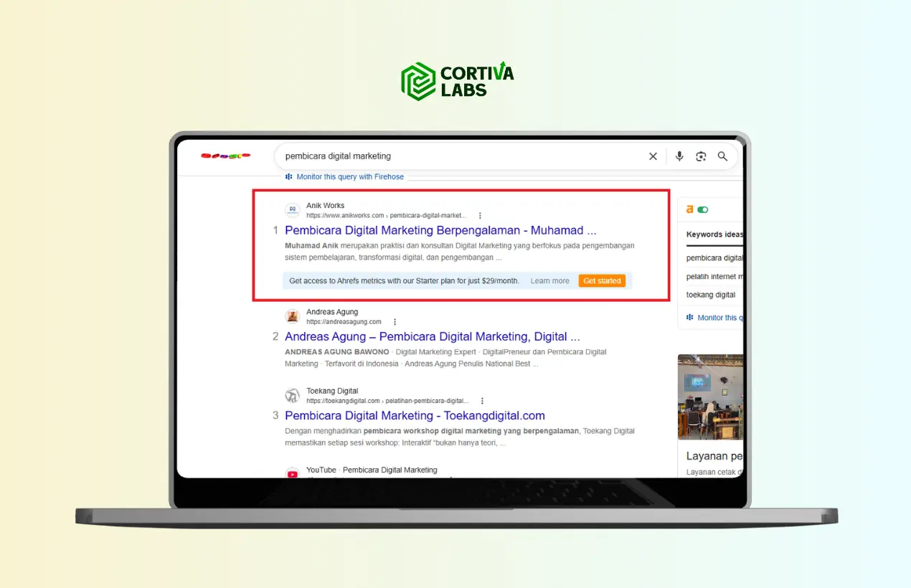Image resolution: width=911 pixels, height=588 pixels.
Task: Click the anikworks.com URL breadcrumb
Action: click(386, 215)
